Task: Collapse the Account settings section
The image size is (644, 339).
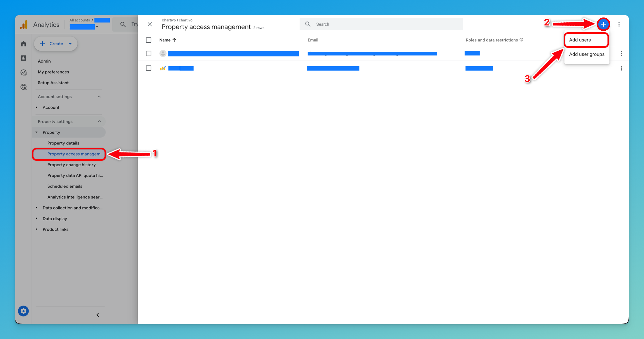Action: click(x=99, y=96)
